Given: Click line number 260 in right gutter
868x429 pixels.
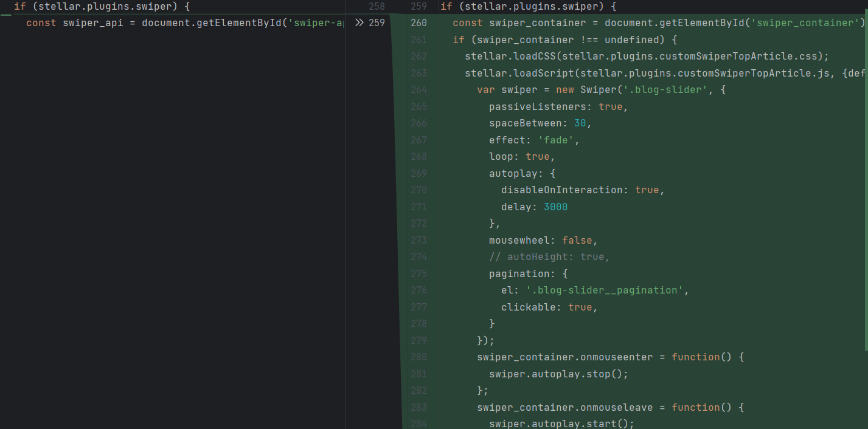Looking at the screenshot, I should pyautogui.click(x=418, y=23).
